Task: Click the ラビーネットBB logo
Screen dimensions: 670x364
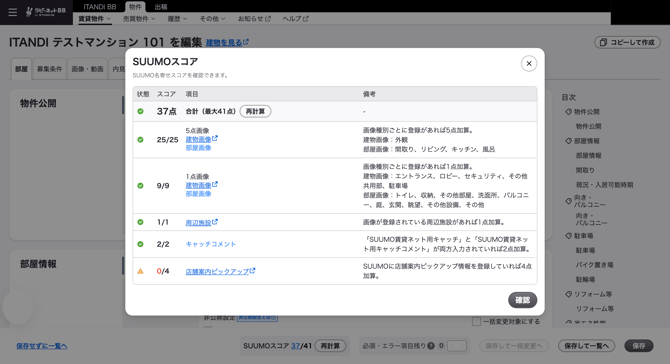Action: (46, 12)
